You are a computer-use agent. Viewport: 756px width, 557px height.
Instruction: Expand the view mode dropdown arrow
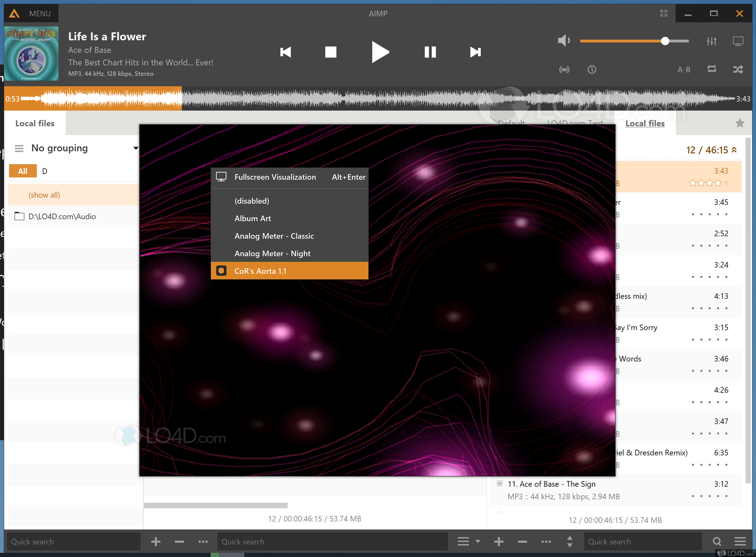click(478, 541)
